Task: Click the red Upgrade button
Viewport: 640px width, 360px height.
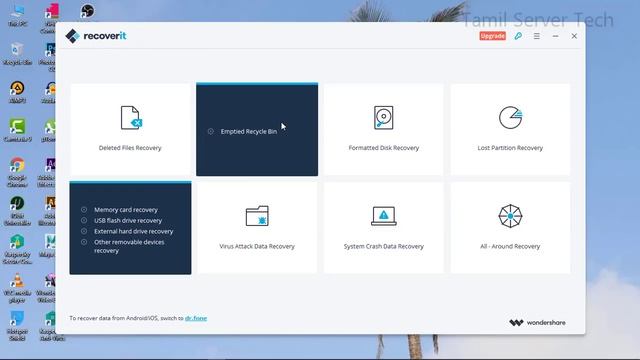Action: coord(493,36)
